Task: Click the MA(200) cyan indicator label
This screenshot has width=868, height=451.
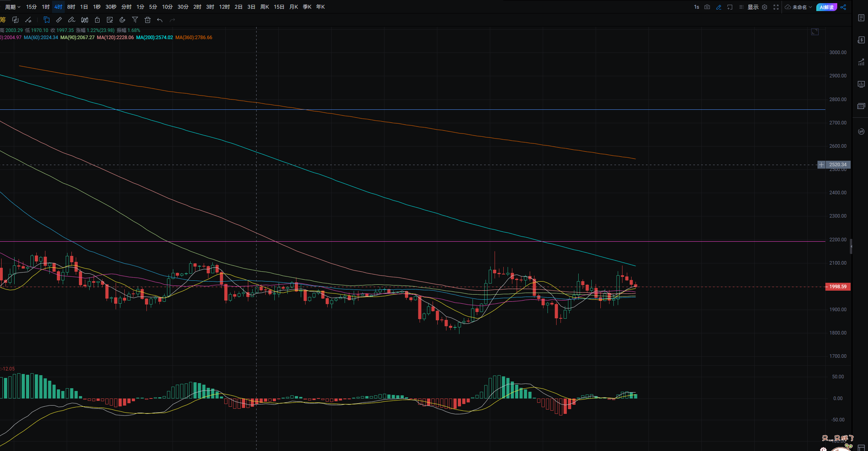Action: point(154,38)
